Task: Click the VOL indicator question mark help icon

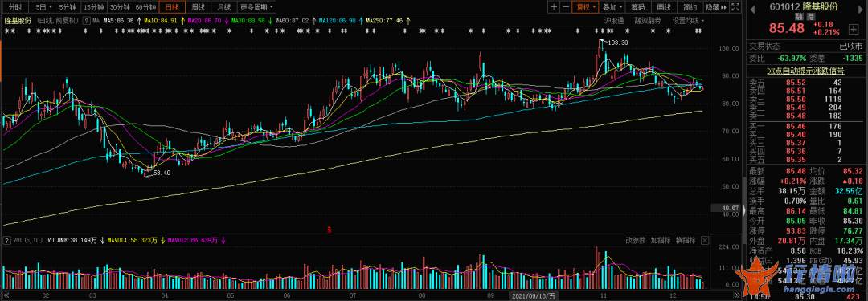Action: (6, 241)
